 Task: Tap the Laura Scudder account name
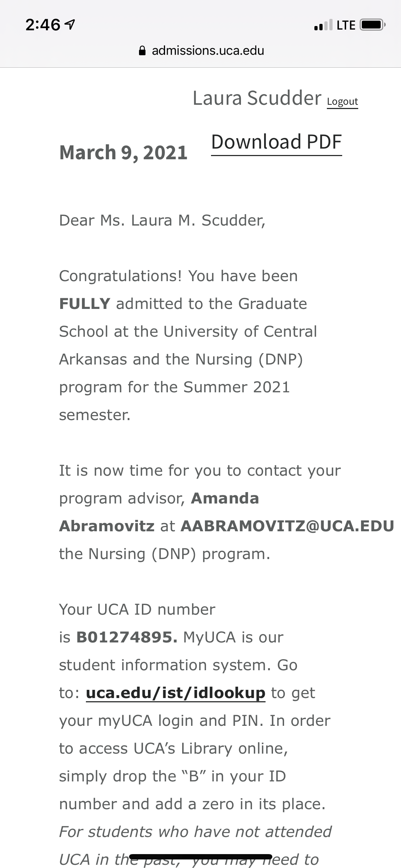[x=257, y=98]
